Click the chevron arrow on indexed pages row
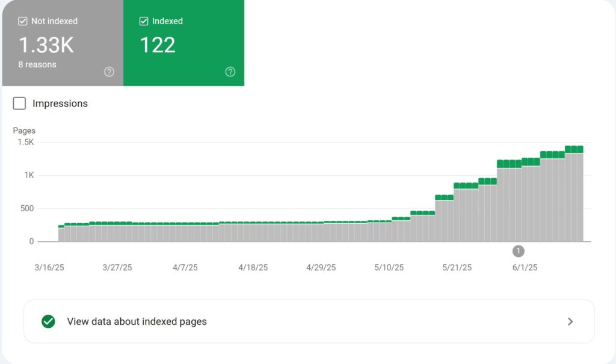The image size is (616, 364). point(570,321)
